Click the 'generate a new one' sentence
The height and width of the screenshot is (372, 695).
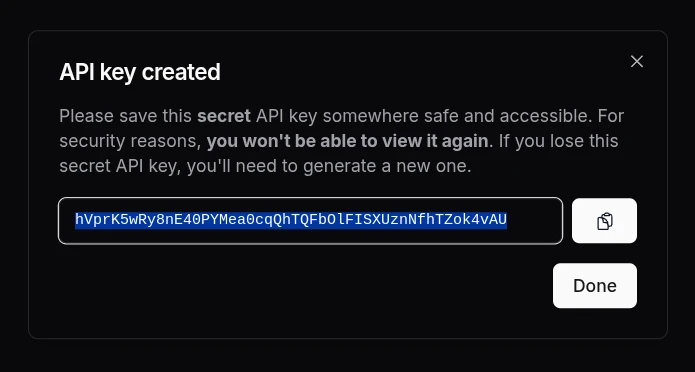click(x=389, y=167)
